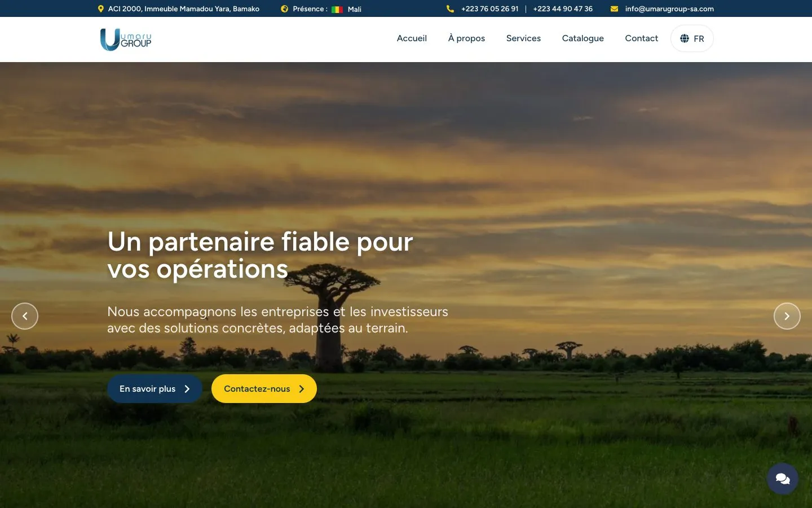This screenshot has height=508, width=812.
Task: Click the headline Un partenaire fiable pour vos opérations
Action: pos(260,255)
